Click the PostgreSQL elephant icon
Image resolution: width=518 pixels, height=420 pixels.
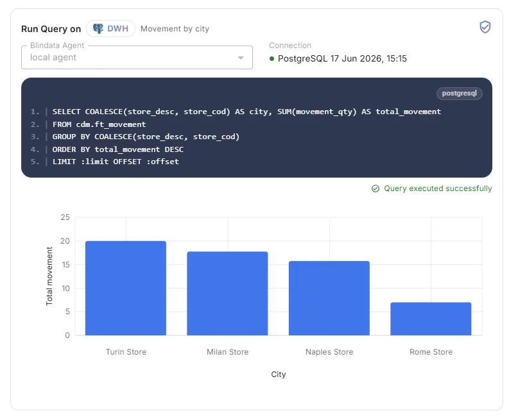click(98, 29)
